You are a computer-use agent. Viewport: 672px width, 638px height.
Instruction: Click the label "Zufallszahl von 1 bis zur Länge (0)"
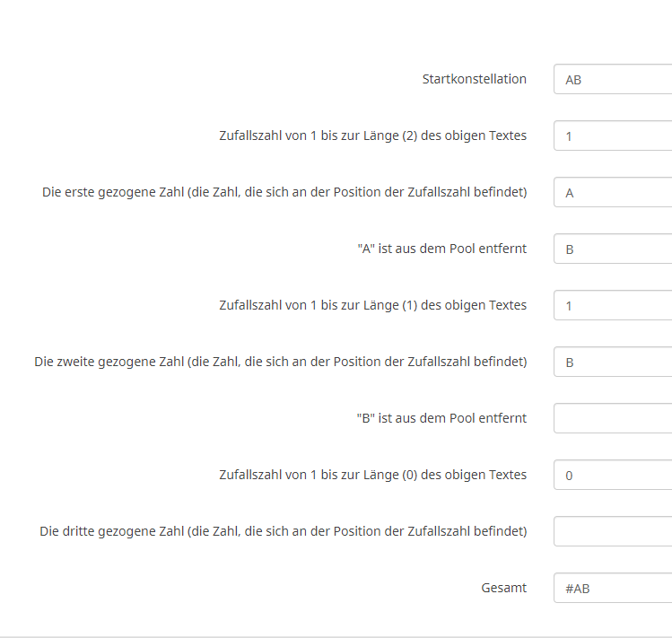pyautogui.click(x=372, y=475)
